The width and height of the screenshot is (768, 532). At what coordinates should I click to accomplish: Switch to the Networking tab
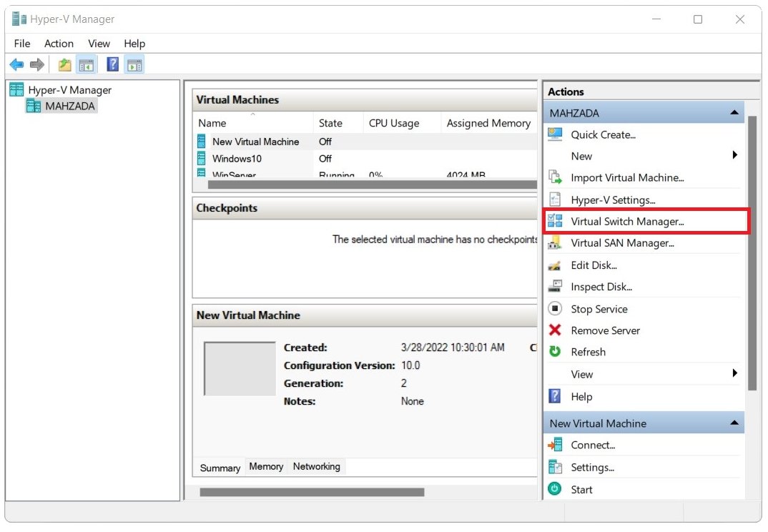point(317,466)
